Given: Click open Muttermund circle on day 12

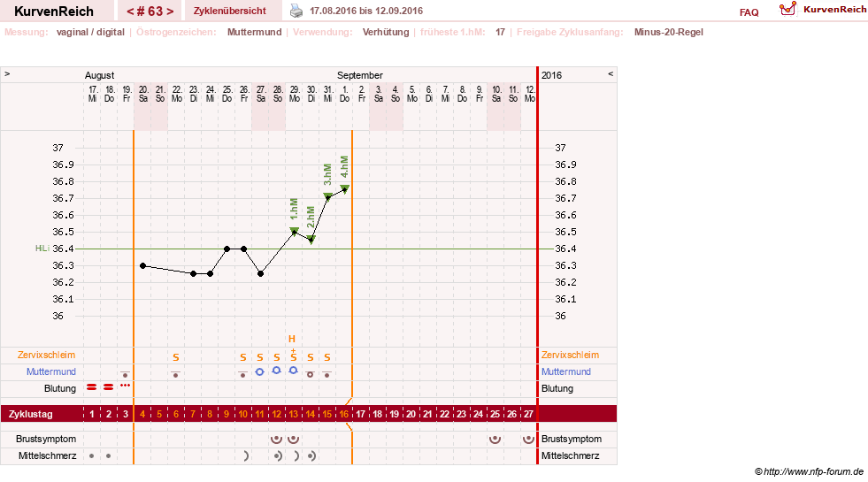Looking at the screenshot, I should [276, 371].
